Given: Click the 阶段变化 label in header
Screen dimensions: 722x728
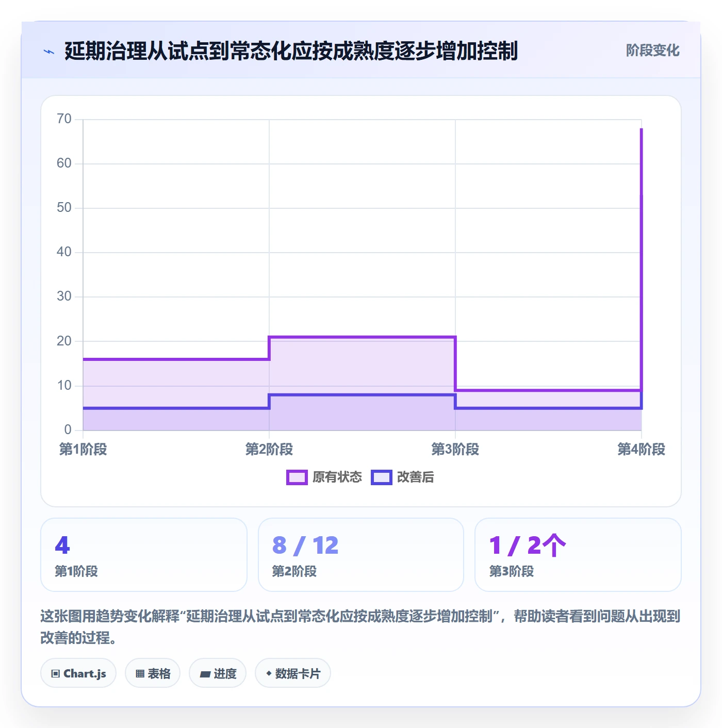Looking at the screenshot, I should click(652, 51).
